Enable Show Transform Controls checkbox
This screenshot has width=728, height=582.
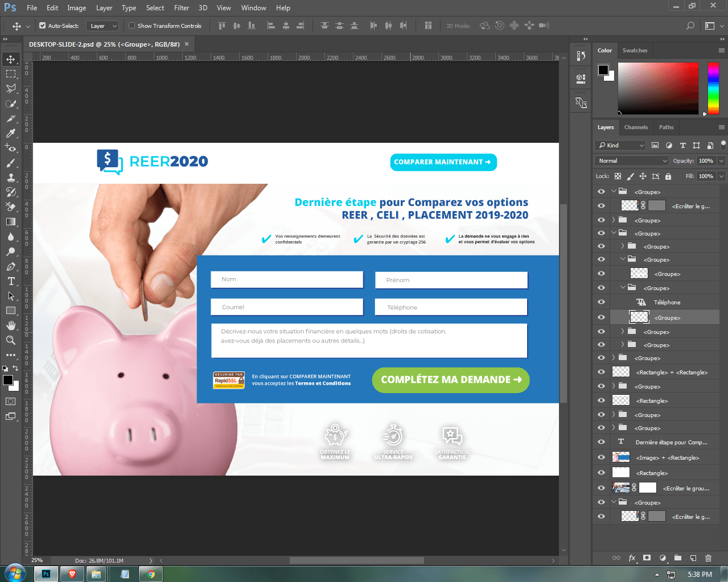pos(132,26)
